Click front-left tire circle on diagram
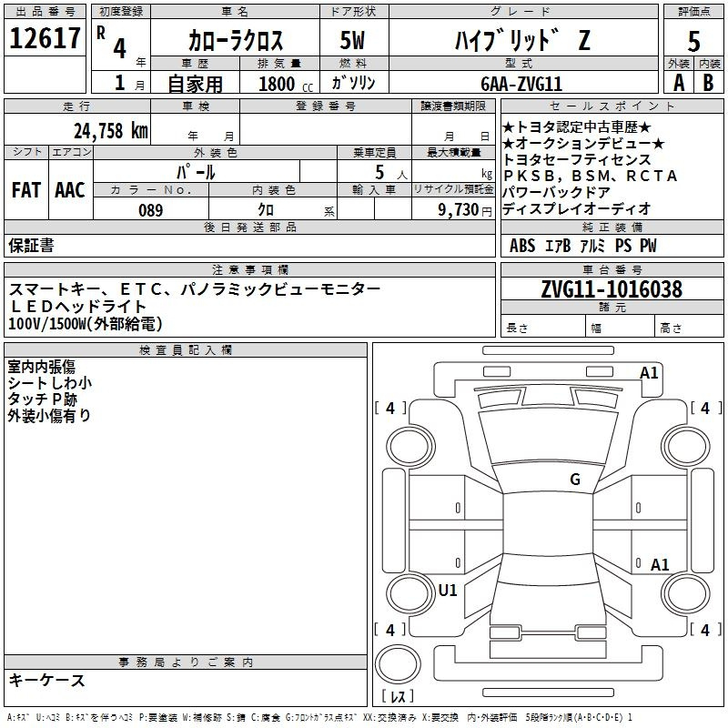This screenshot has height=728, width=728. 410,447
